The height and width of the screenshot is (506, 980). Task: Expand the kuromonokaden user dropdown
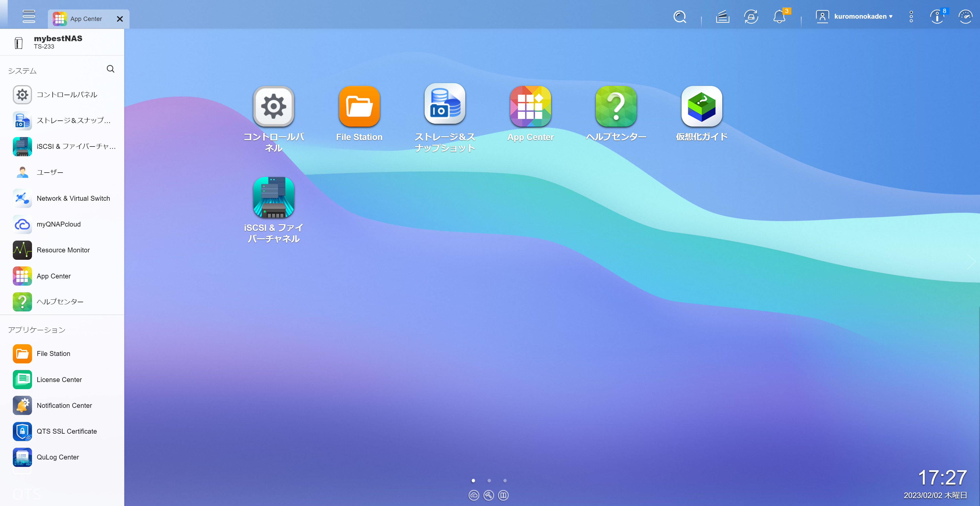click(854, 16)
